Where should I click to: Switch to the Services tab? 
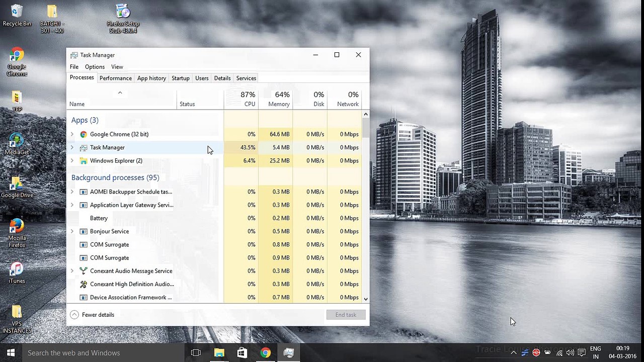pyautogui.click(x=246, y=78)
